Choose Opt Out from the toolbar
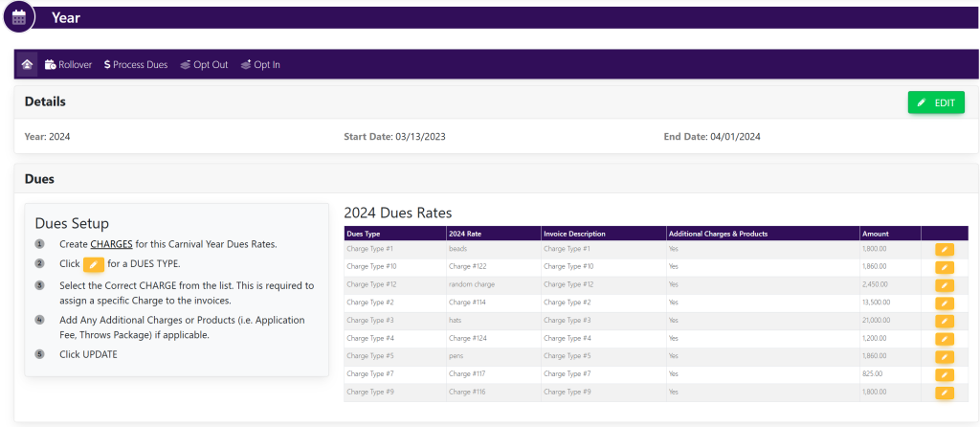980x427 pixels. (x=204, y=64)
